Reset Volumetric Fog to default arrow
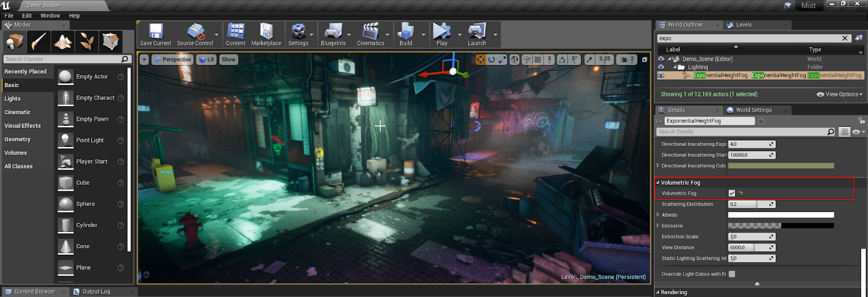 [741, 193]
